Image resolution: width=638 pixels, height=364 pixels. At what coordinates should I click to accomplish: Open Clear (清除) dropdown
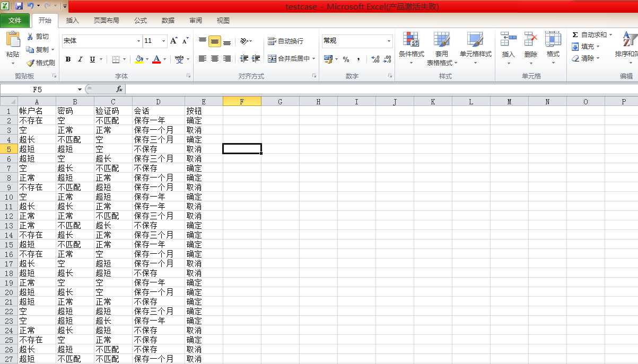click(586, 58)
